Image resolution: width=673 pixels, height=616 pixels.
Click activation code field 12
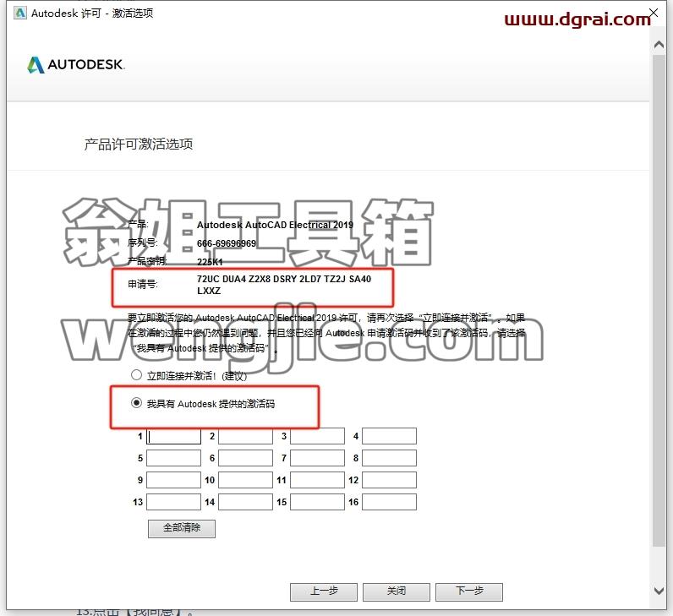pyautogui.click(x=389, y=480)
